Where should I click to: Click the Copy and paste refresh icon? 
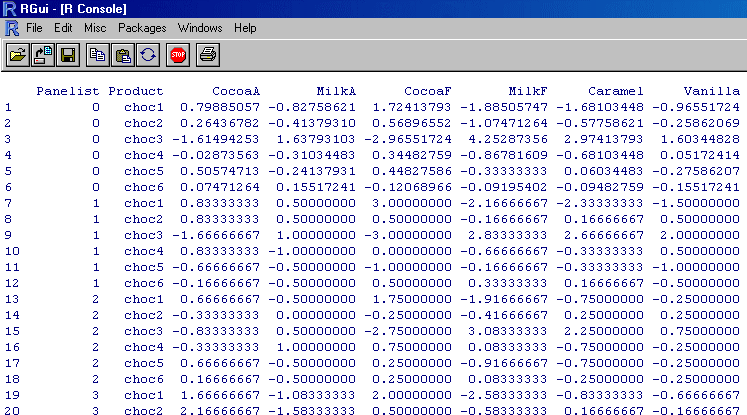coord(148,55)
